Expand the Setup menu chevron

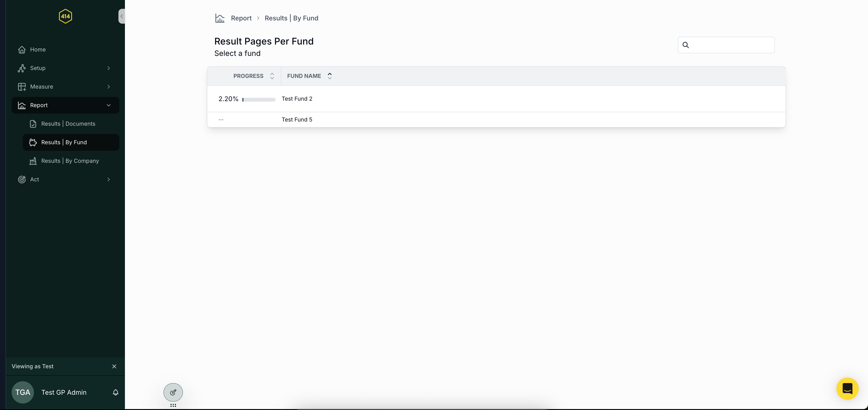108,68
